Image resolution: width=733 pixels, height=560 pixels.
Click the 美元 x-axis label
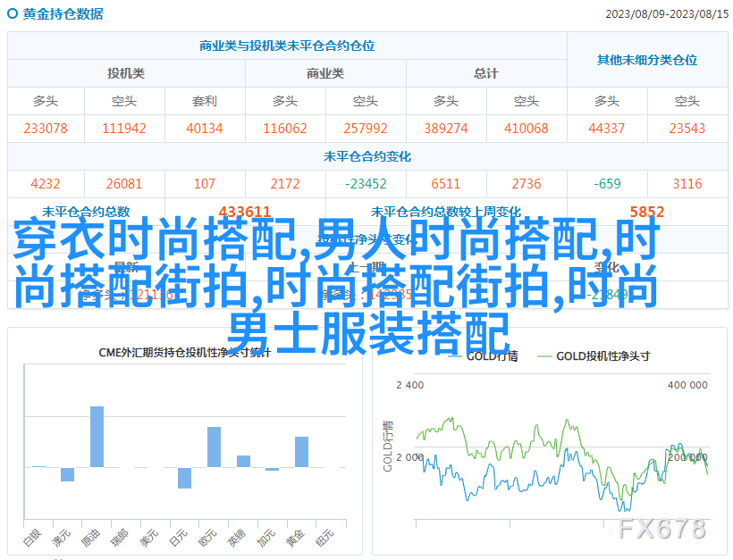(x=149, y=538)
